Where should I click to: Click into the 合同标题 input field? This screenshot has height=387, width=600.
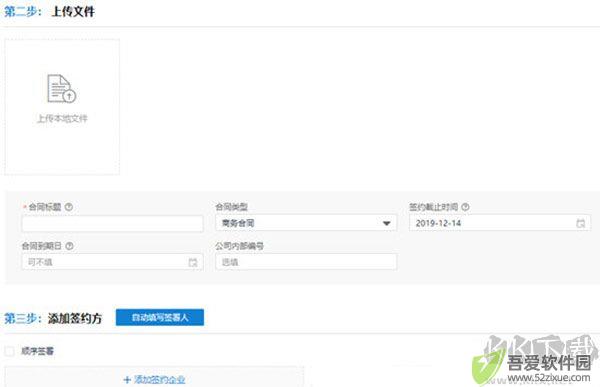112,224
